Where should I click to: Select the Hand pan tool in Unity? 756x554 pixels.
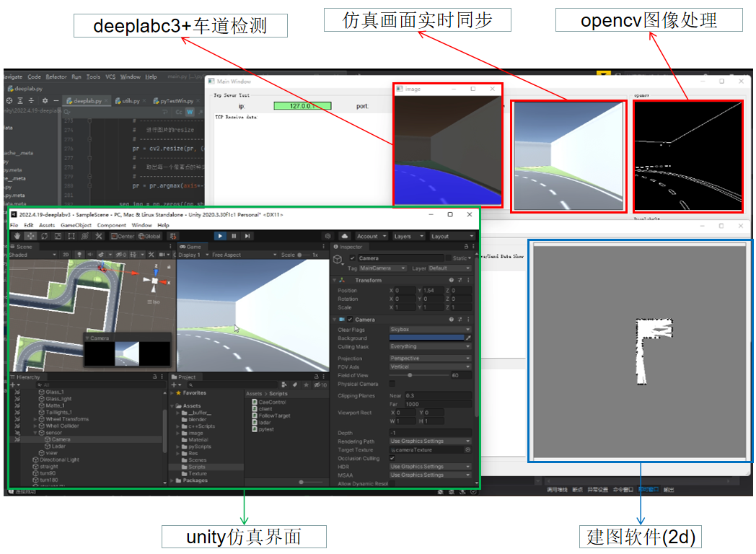pos(17,237)
